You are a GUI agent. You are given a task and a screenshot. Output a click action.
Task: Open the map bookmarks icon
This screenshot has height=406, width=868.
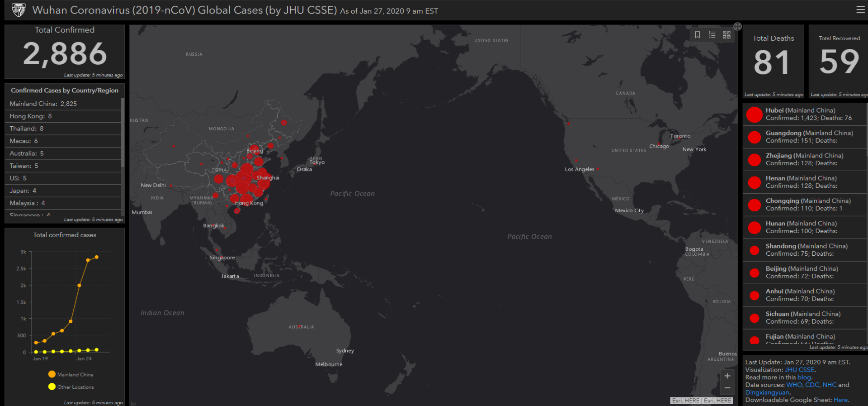[x=698, y=35]
